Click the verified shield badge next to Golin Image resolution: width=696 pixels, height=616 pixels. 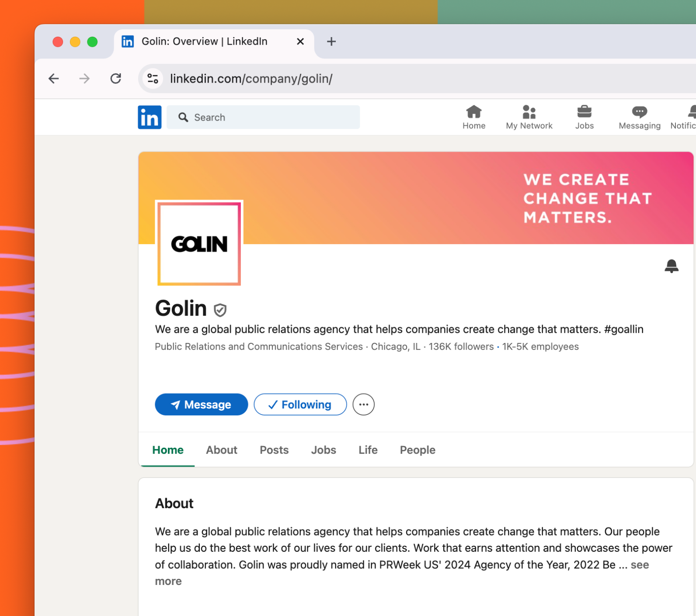[x=220, y=310]
